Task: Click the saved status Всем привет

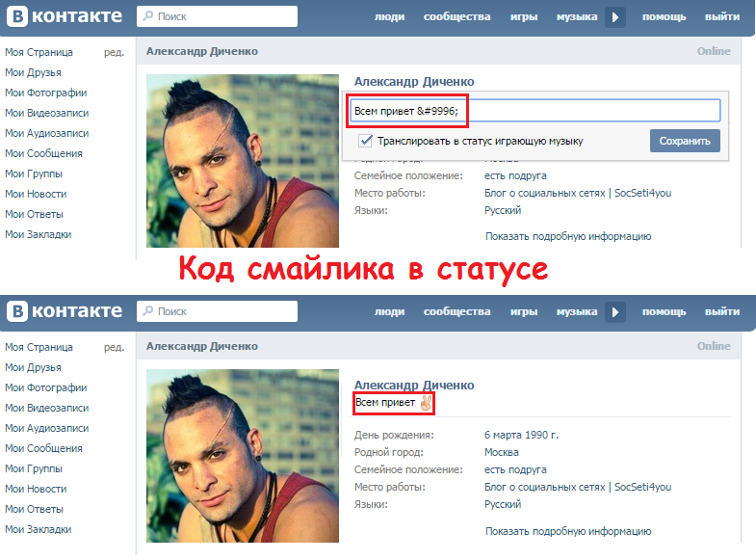Action: pos(385,402)
